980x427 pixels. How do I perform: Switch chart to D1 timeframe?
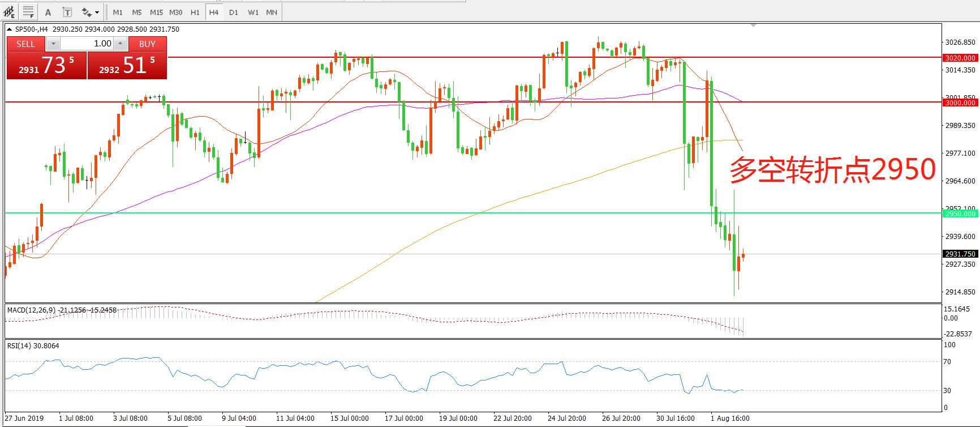[233, 12]
